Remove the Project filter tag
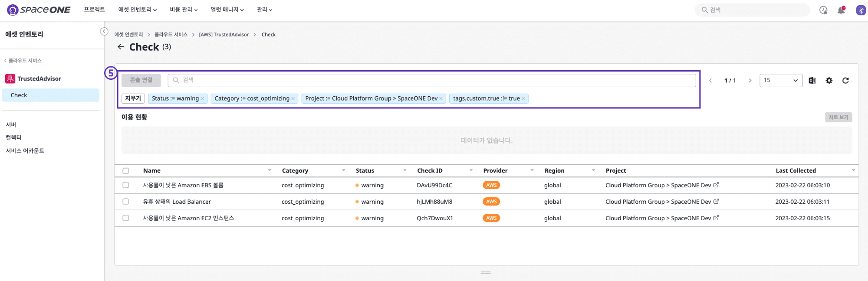The image size is (868, 281). point(441,99)
